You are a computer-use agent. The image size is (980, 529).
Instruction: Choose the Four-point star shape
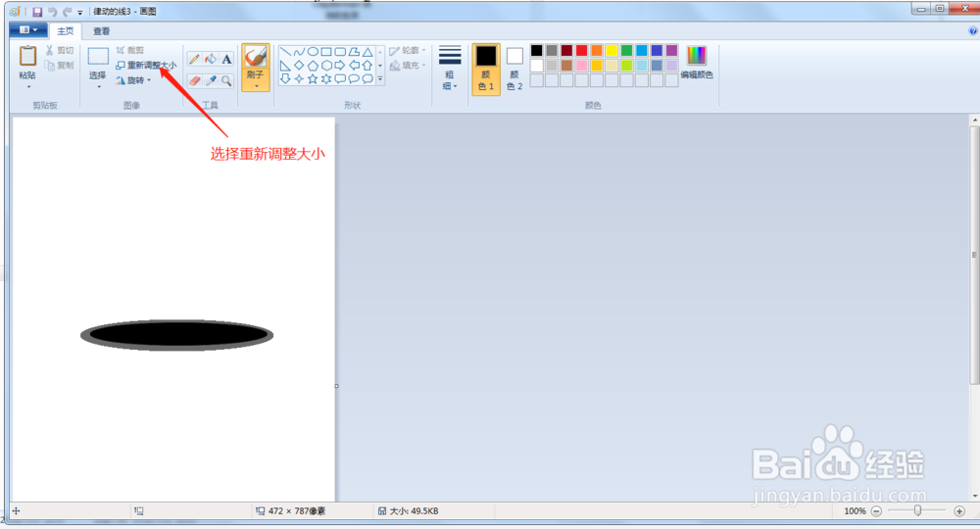pyautogui.click(x=299, y=79)
